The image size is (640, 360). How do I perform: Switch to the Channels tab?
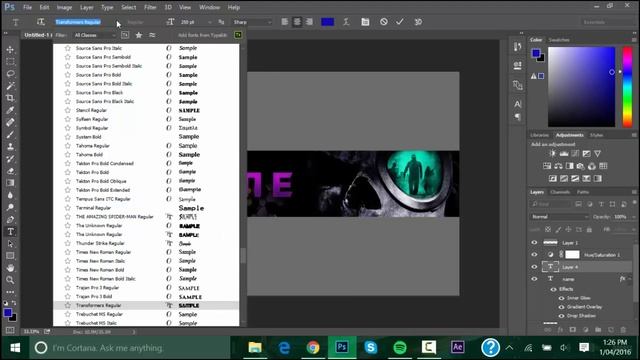(x=560, y=192)
